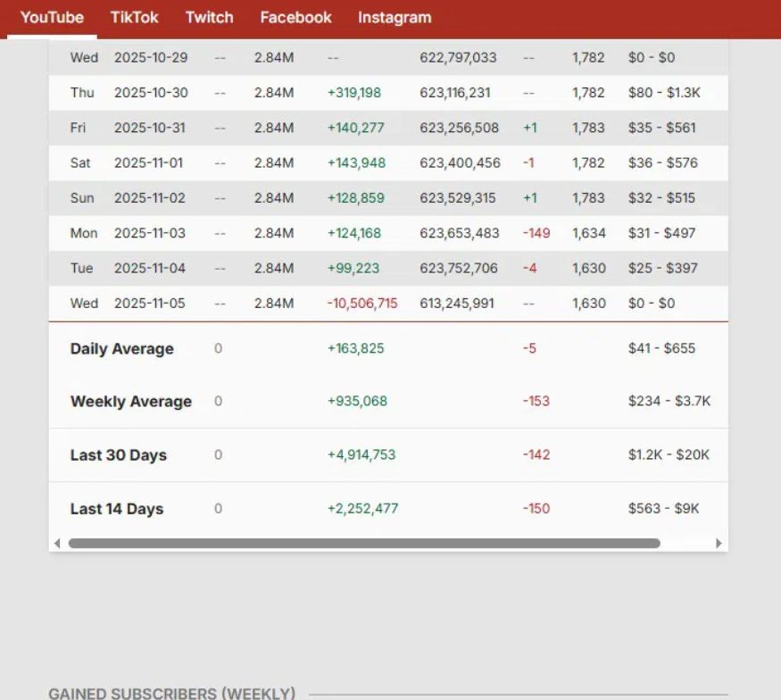Click total views 623,256,508
Viewport: 781px width, 700px height.
click(459, 128)
